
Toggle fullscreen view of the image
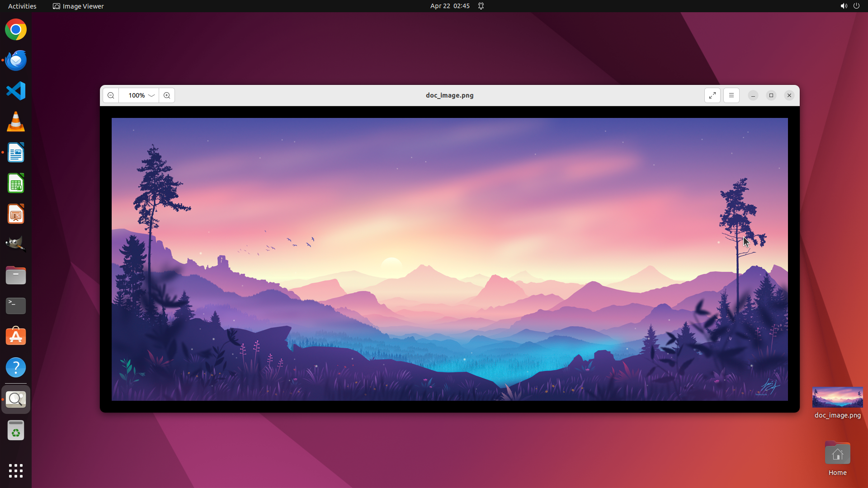712,95
